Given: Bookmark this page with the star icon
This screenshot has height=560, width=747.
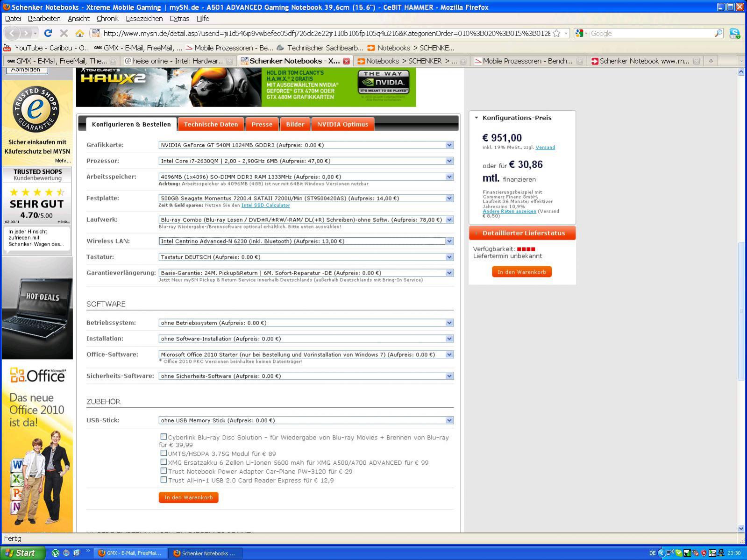Looking at the screenshot, I should coord(556,33).
